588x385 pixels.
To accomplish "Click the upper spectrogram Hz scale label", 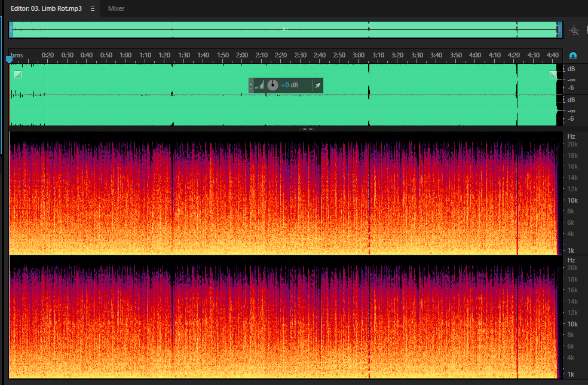I will coord(571,136).
